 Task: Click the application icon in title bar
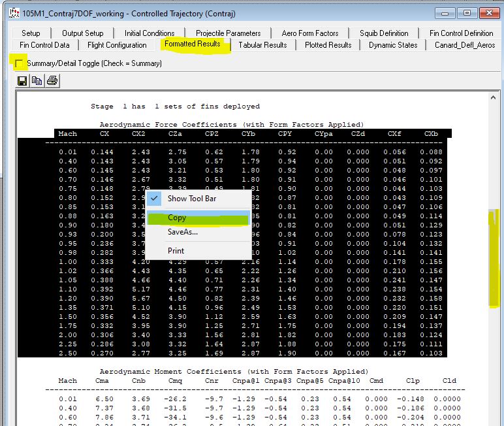click(x=12, y=12)
